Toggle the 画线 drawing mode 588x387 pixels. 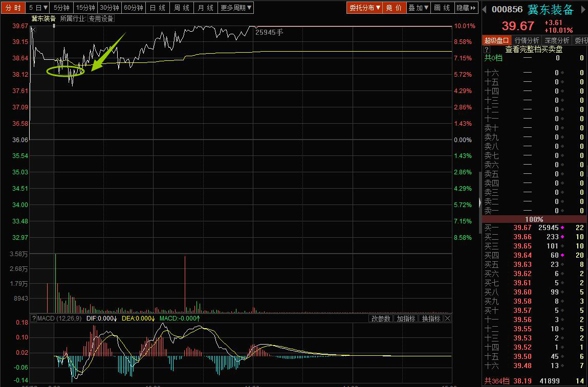(442, 8)
